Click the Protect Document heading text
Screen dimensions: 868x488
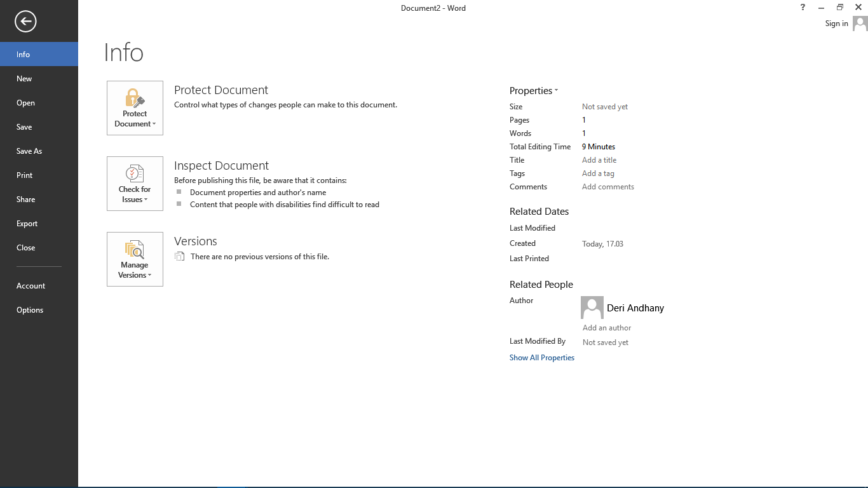click(221, 90)
